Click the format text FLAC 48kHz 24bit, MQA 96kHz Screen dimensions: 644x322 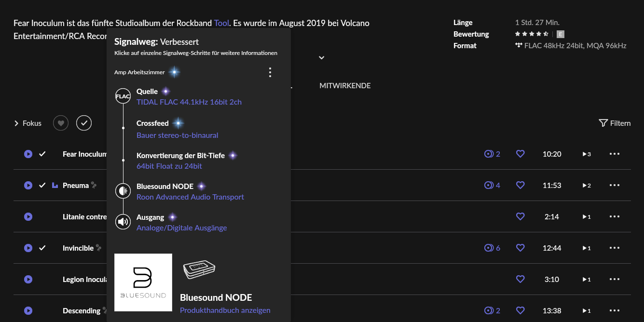pos(575,46)
